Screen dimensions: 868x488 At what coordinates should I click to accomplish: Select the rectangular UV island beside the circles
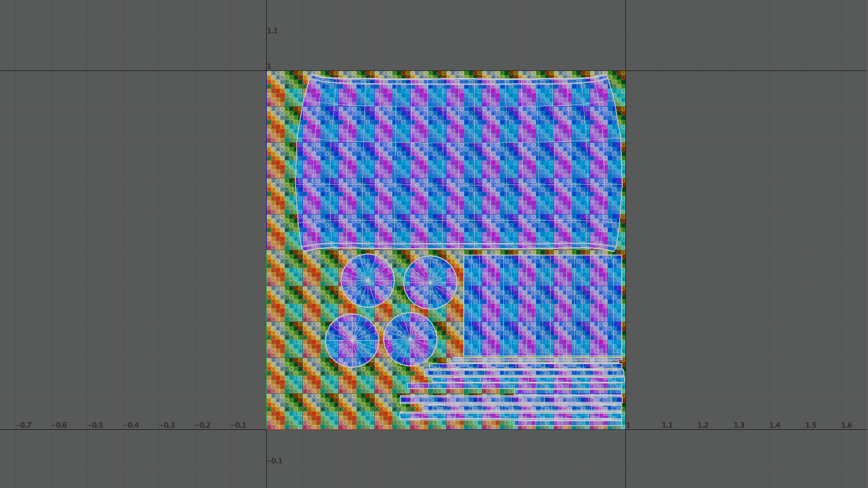543,306
